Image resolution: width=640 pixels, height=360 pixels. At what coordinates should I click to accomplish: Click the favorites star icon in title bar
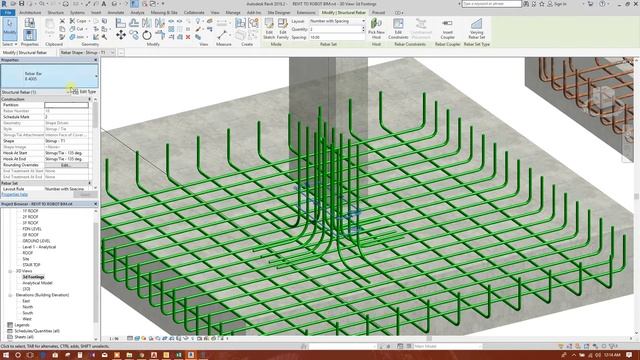542,4
